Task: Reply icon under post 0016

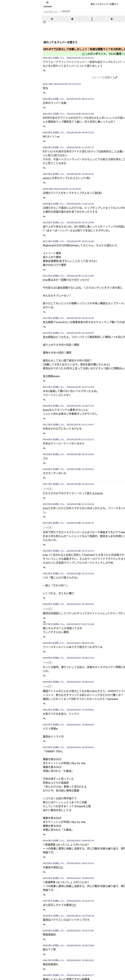Action: tap(44, 419)
